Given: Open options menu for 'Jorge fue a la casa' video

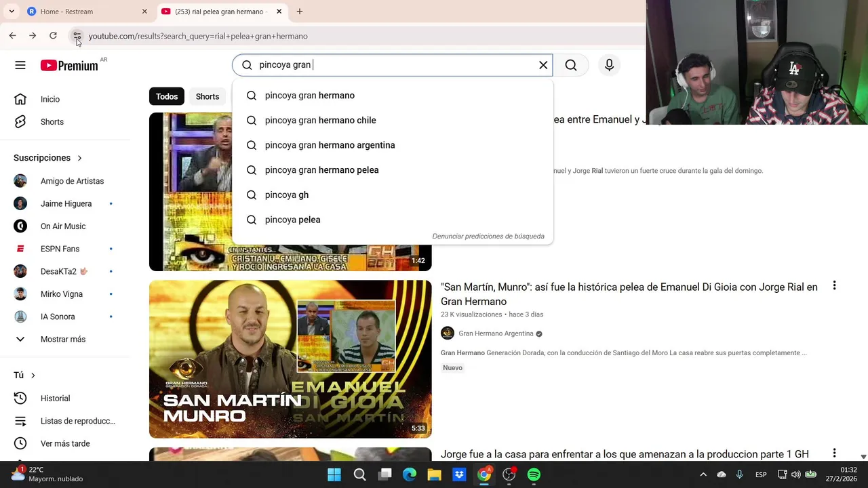Looking at the screenshot, I should (834, 453).
